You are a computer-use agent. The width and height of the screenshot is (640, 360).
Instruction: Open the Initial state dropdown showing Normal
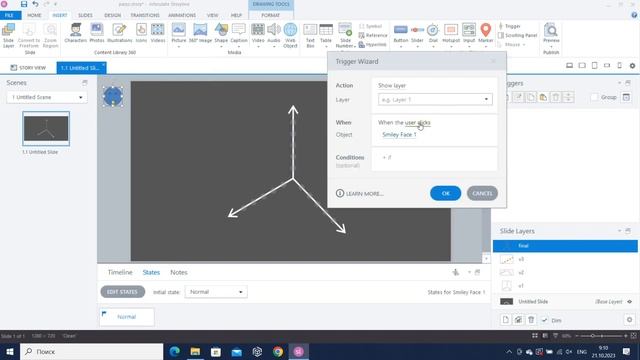click(x=216, y=292)
